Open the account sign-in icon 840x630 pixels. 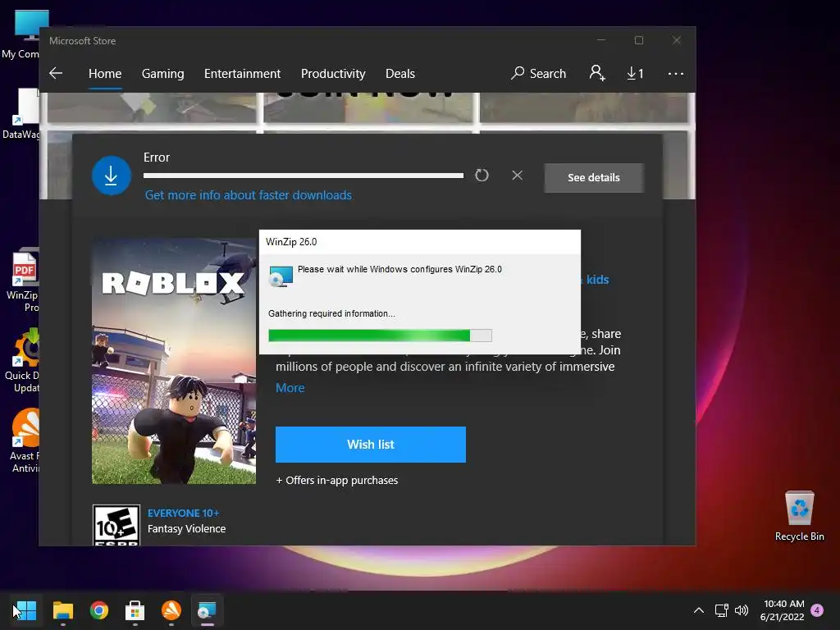(597, 73)
